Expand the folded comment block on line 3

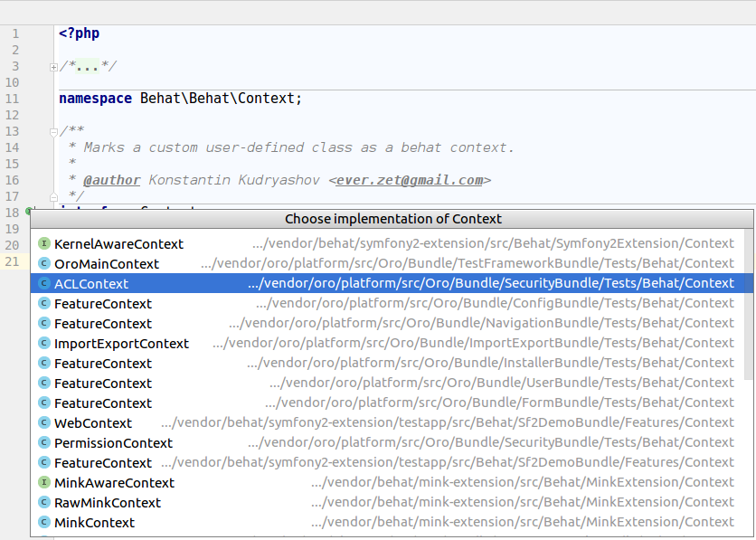54,67
